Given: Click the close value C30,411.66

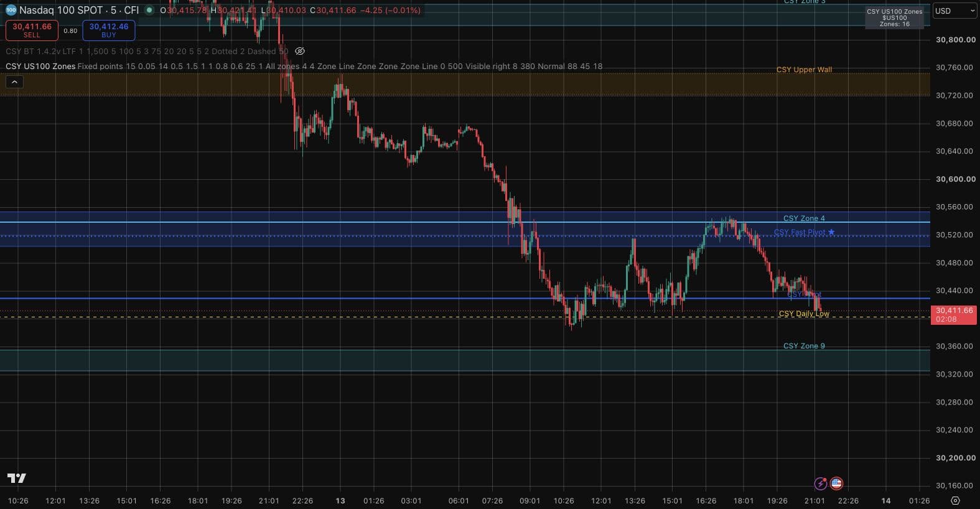Looking at the screenshot, I should pos(333,10).
